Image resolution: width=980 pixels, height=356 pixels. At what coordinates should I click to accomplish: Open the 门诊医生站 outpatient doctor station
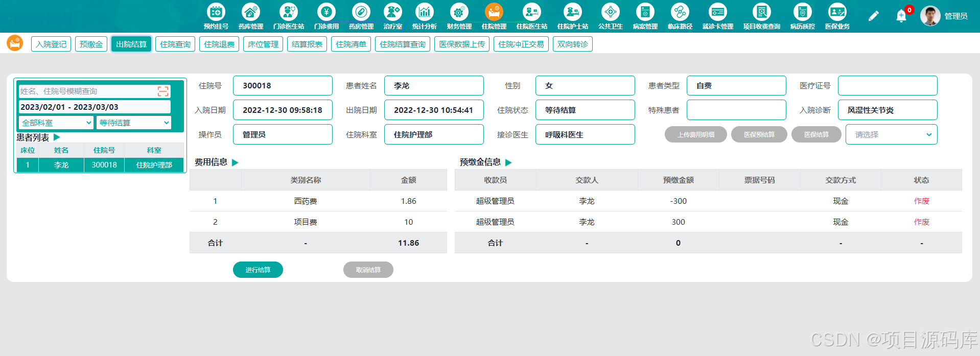tap(288, 16)
